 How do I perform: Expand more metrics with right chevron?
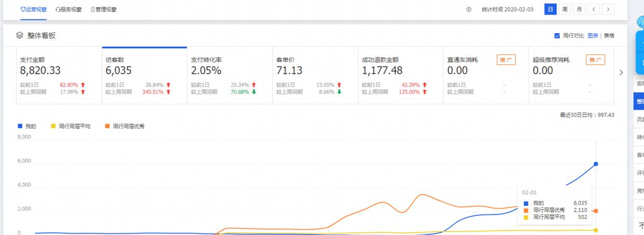pyautogui.click(x=621, y=73)
